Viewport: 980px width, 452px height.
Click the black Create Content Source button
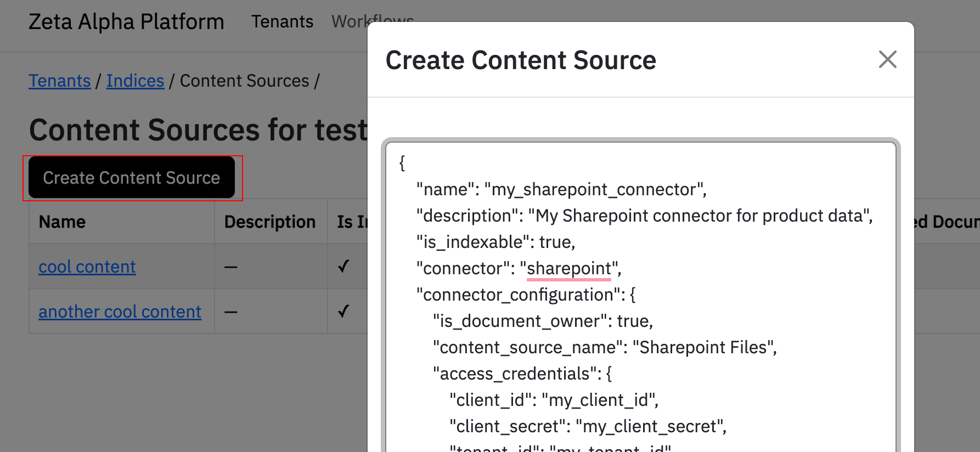pos(132,178)
